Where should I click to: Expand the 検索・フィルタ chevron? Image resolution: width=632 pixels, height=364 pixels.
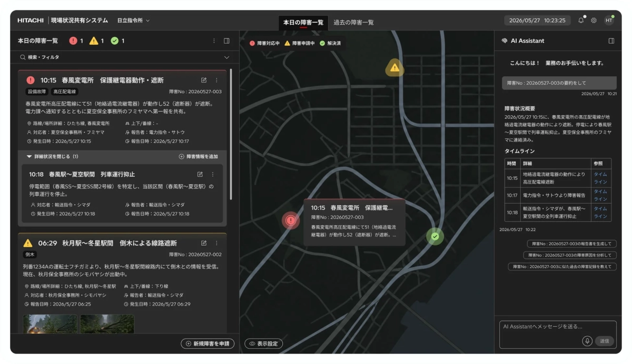coord(227,57)
